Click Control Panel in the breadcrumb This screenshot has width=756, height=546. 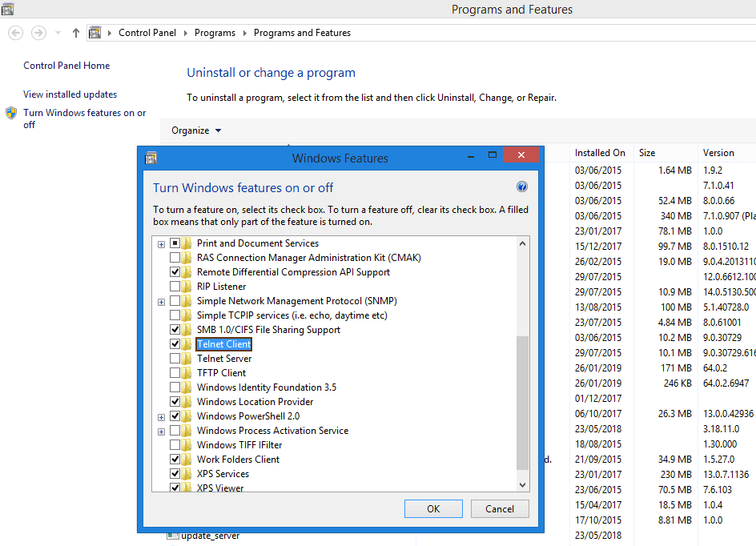point(147,33)
